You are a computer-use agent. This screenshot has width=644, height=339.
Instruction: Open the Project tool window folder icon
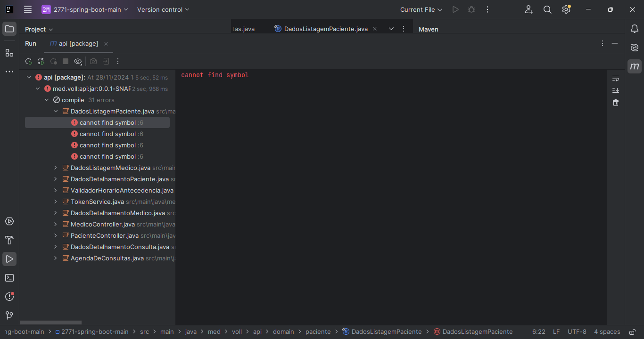tap(9, 29)
